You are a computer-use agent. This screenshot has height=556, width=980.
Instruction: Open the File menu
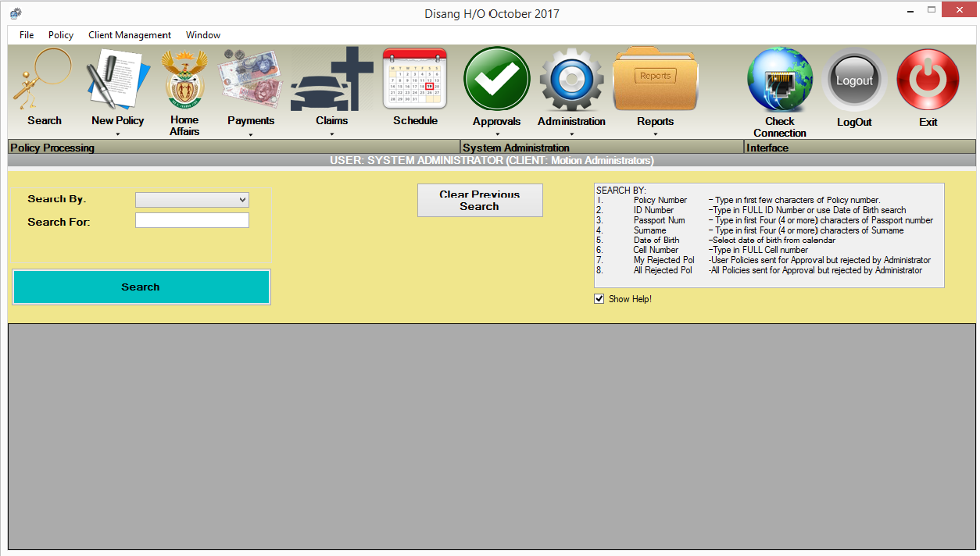[x=26, y=34]
